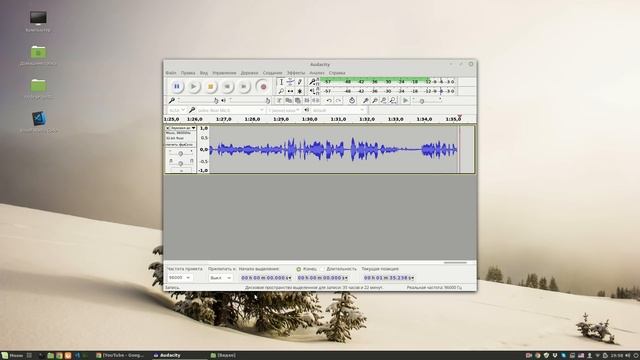Select the Envelope tool
640x360 pixels.
pos(290,82)
